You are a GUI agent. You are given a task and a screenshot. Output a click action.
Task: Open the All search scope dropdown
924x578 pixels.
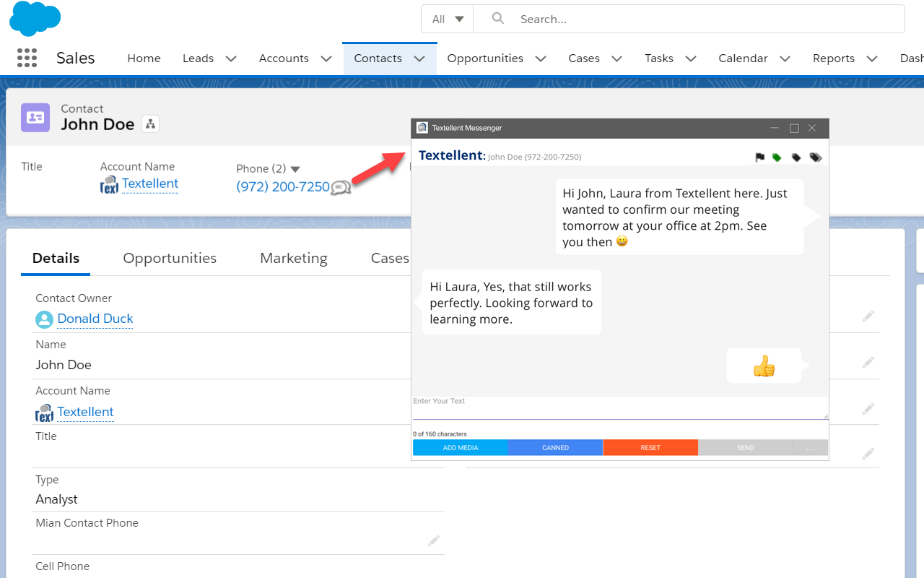click(x=447, y=19)
